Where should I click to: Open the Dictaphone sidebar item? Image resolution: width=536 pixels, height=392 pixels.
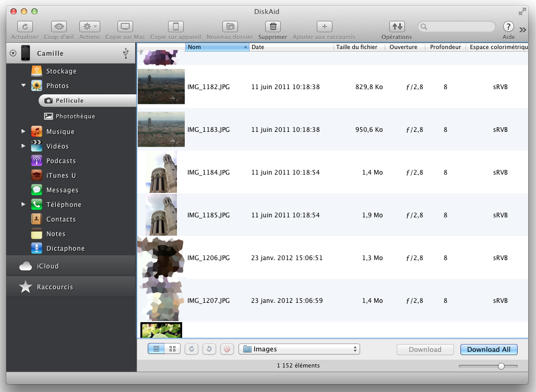click(x=65, y=249)
